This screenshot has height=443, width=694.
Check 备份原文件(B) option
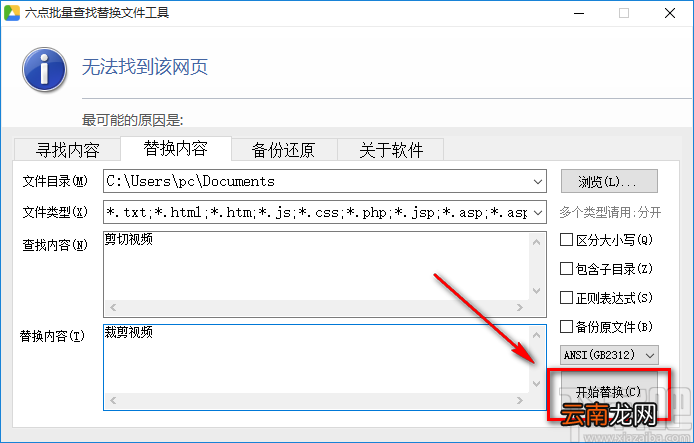click(x=606, y=327)
